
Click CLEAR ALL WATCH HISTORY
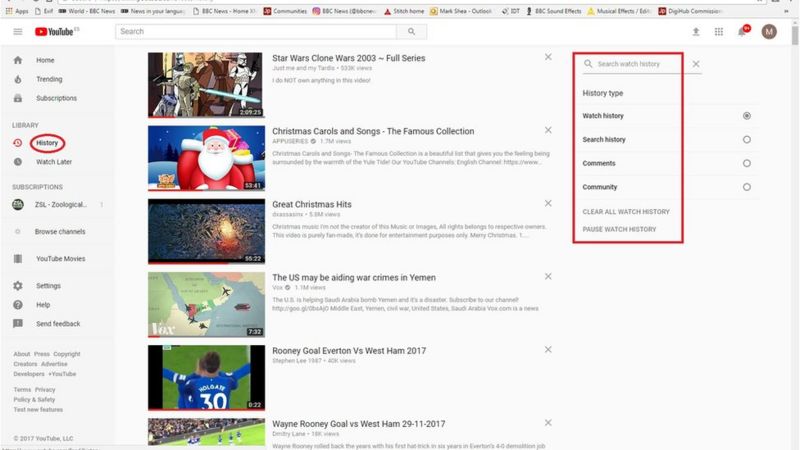626,212
